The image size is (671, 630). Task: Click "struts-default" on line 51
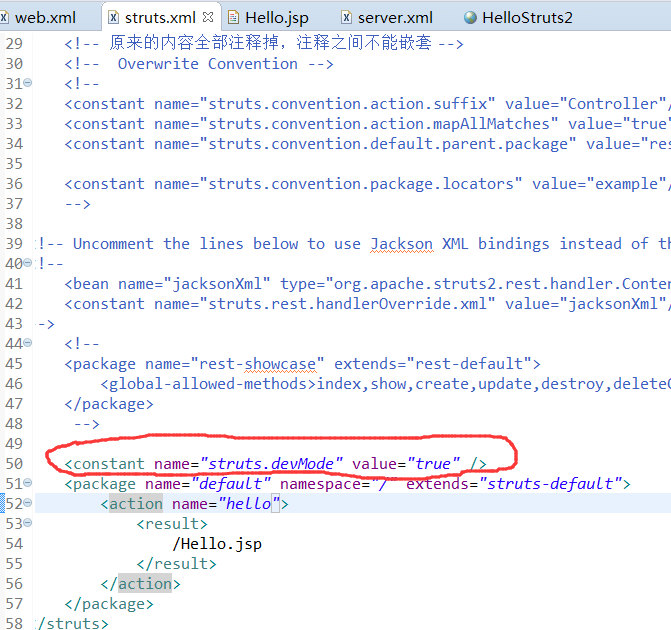pyautogui.click(x=550, y=484)
